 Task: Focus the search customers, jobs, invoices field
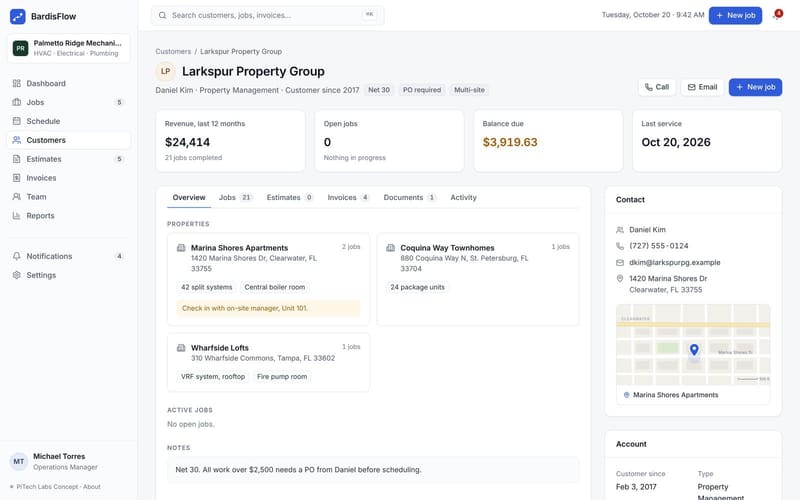tap(267, 15)
